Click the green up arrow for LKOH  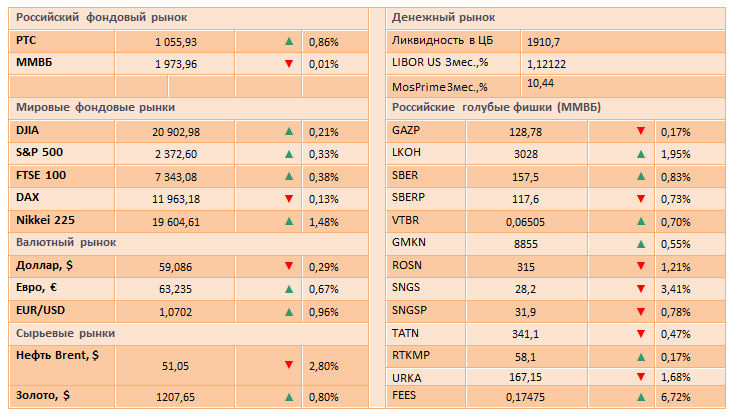(x=640, y=154)
